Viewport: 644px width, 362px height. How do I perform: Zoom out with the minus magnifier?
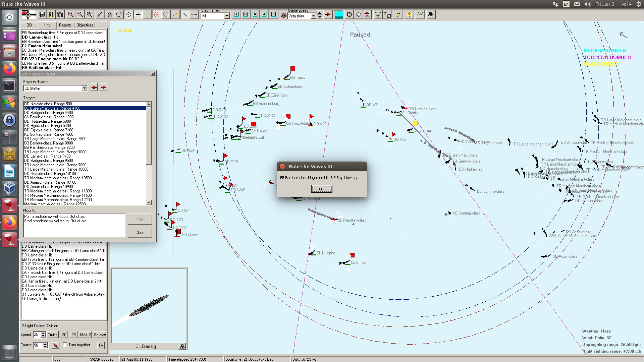point(80,14)
